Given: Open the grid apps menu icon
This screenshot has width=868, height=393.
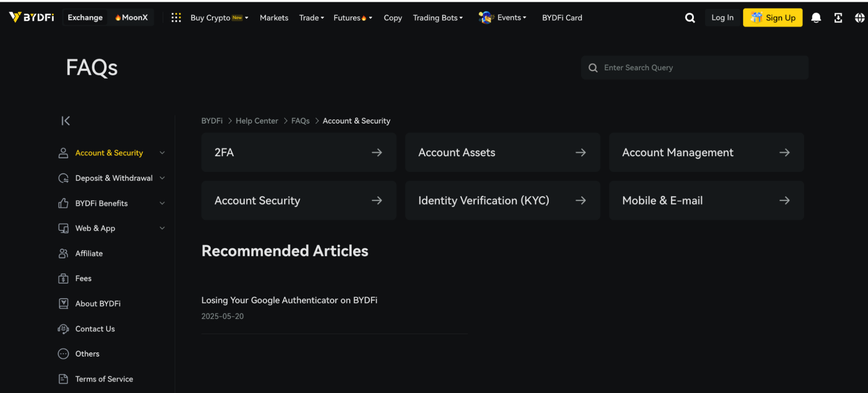Looking at the screenshot, I should tap(176, 18).
